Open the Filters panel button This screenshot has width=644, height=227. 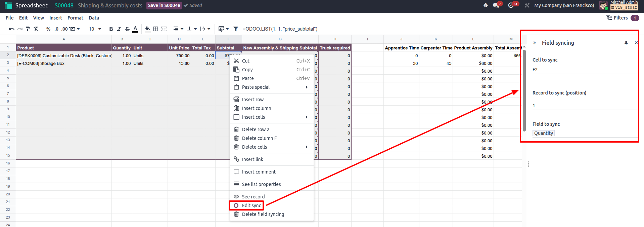[x=617, y=18]
